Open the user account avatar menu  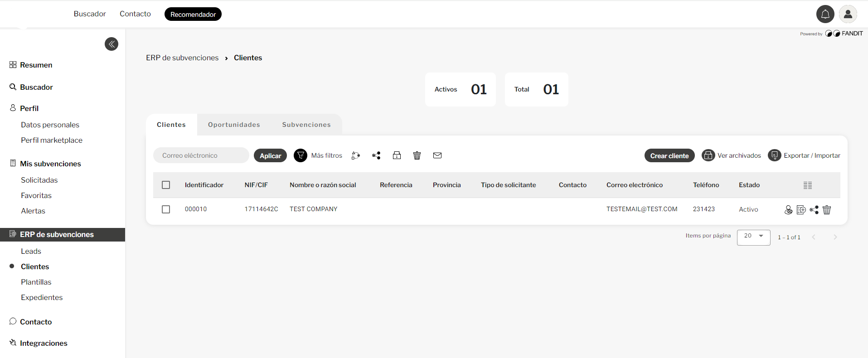click(x=848, y=15)
